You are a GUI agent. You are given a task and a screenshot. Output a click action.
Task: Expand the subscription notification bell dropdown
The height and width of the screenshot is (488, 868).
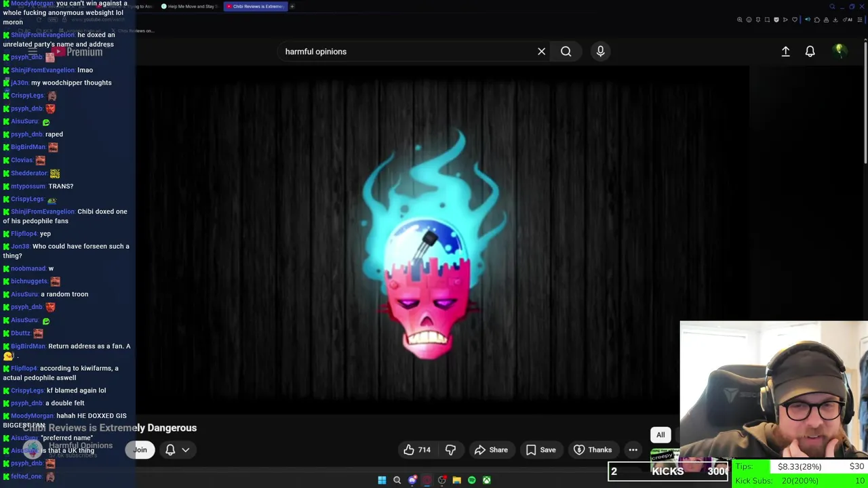click(177, 450)
